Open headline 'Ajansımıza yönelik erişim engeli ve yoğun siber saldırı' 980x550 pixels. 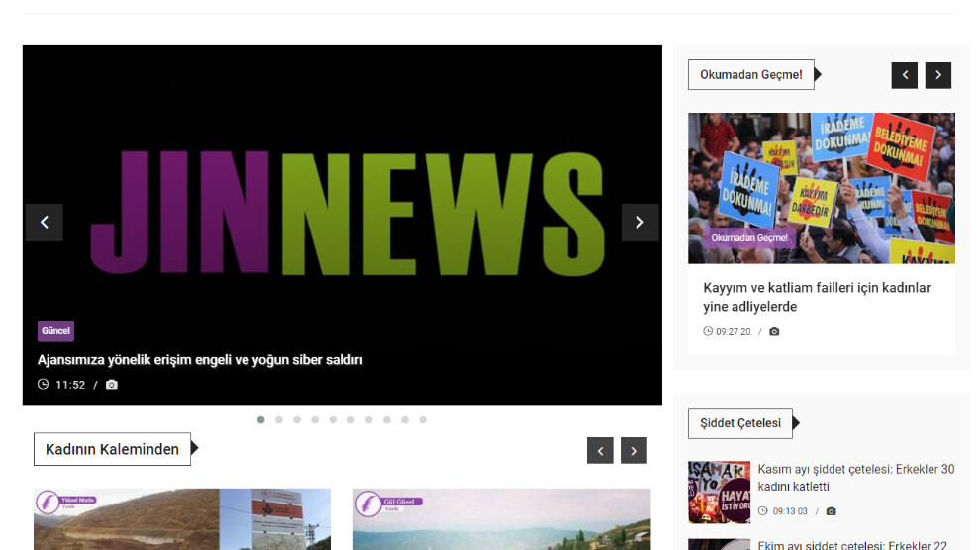point(200,360)
